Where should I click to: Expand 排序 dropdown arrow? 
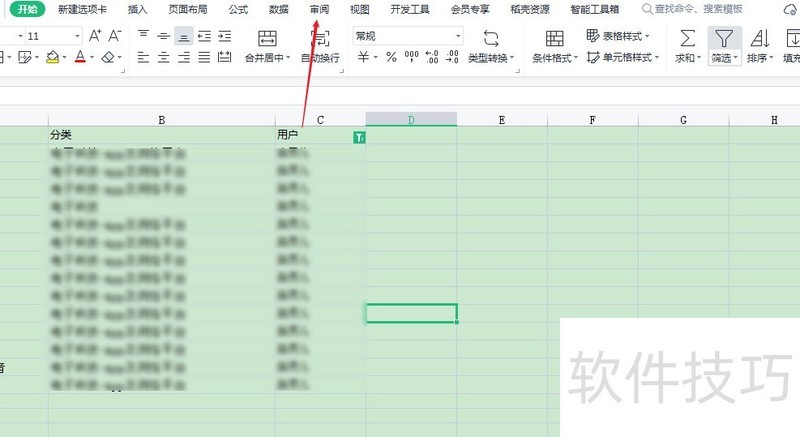click(771, 58)
